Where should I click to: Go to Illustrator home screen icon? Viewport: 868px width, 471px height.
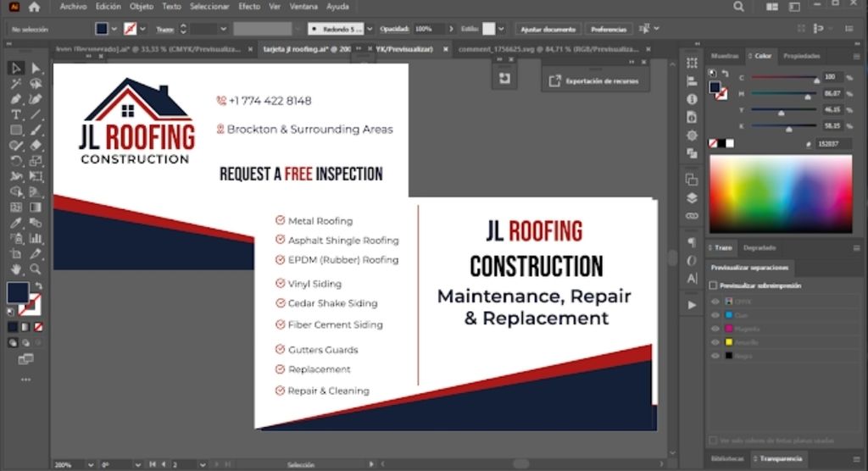[34, 7]
